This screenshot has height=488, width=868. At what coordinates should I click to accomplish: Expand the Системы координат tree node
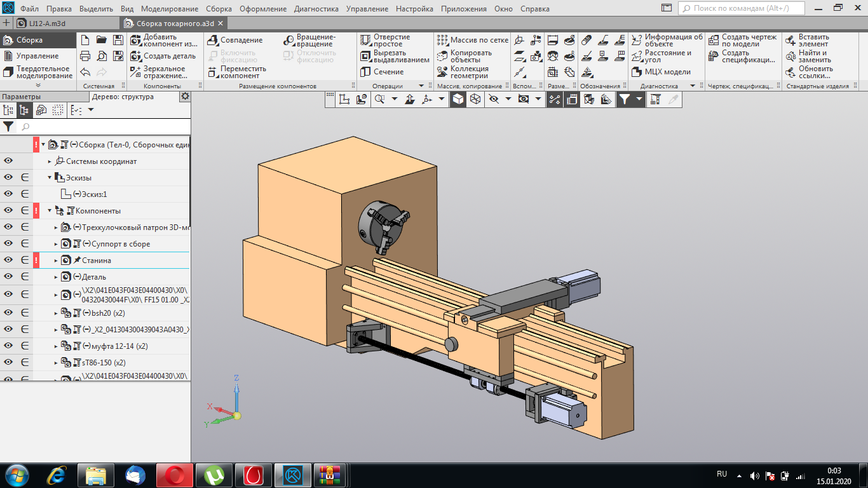point(50,161)
